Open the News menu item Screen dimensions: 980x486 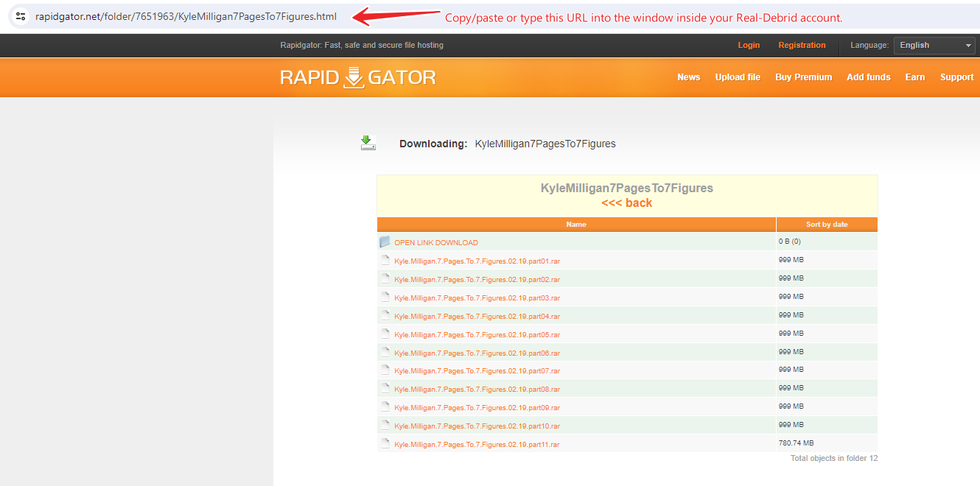tap(689, 77)
